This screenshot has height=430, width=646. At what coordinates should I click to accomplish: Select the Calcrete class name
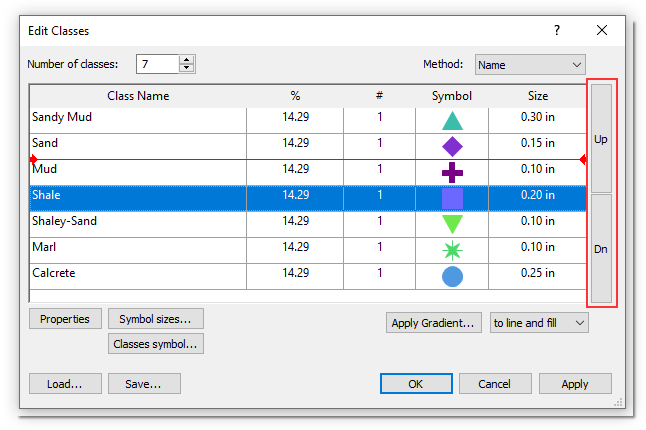point(54,273)
